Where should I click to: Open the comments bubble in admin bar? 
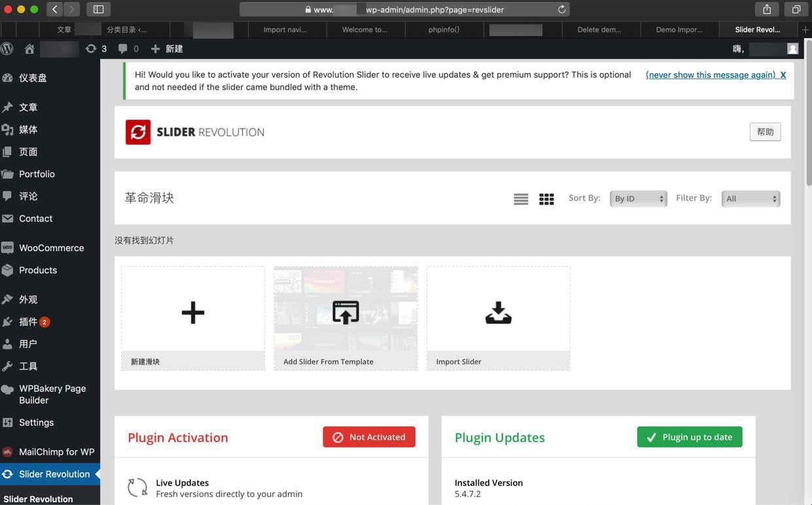pos(128,48)
